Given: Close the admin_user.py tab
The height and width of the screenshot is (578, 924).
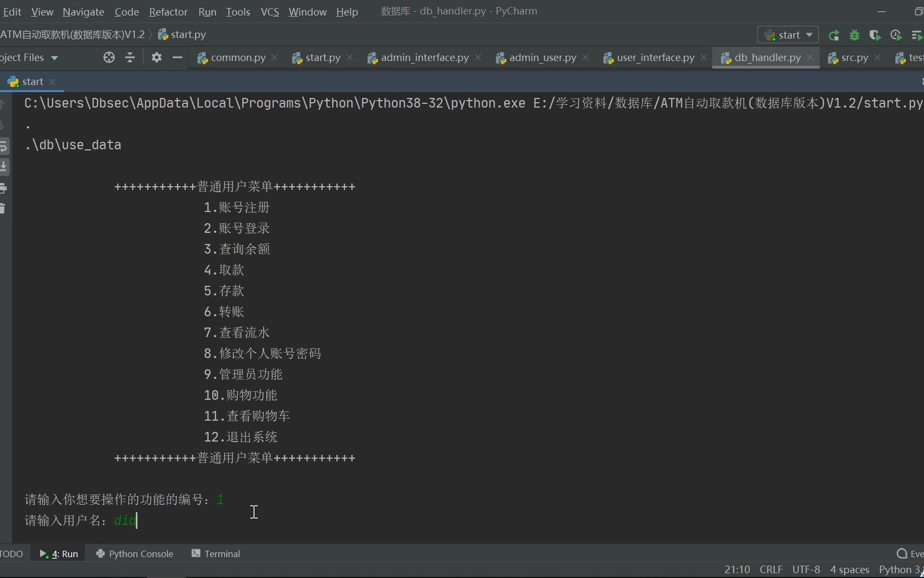Looking at the screenshot, I should click(586, 57).
